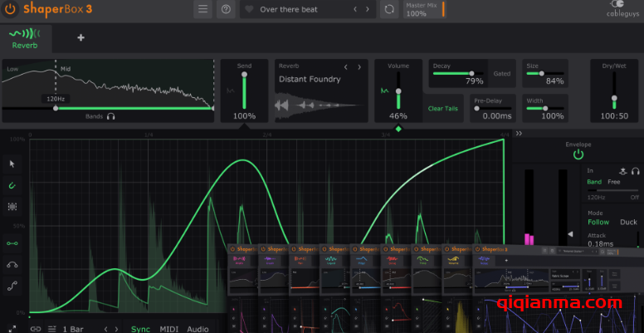Solo bands with headphones icon
The image size is (644, 333).
click(111, 116)
